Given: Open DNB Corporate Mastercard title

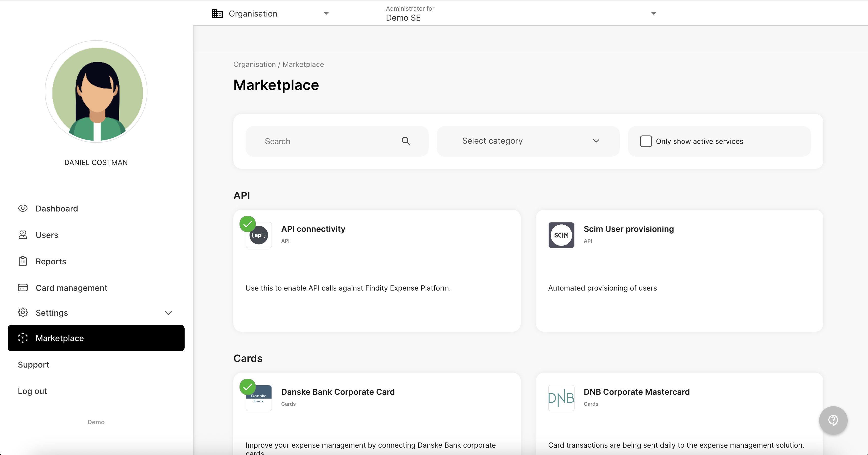Looking at the screenshot, I should coord(637,392).
